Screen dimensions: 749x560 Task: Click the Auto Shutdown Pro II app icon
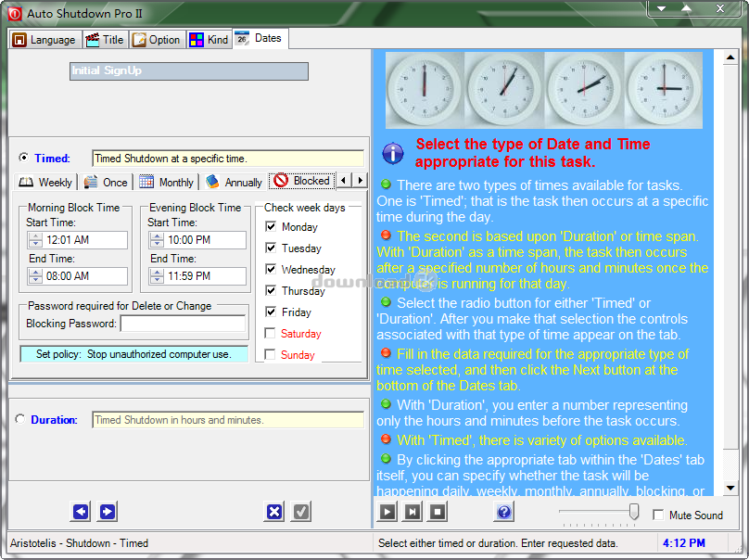pos(14,13)
